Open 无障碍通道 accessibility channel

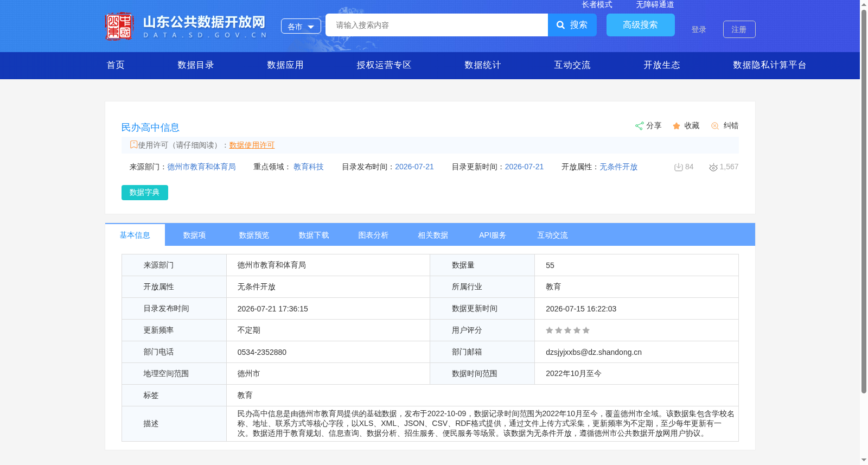pyautogui.click(x=655, y=4)
